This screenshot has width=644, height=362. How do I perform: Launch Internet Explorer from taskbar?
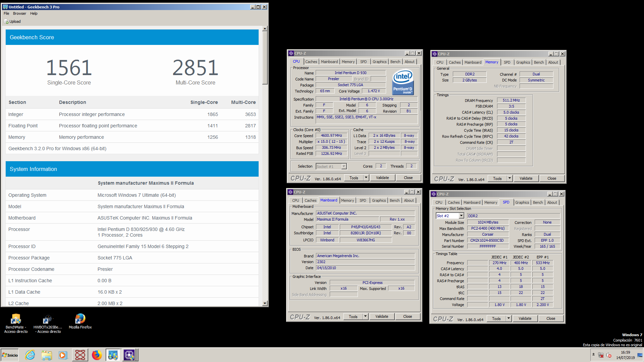(30, 355)
